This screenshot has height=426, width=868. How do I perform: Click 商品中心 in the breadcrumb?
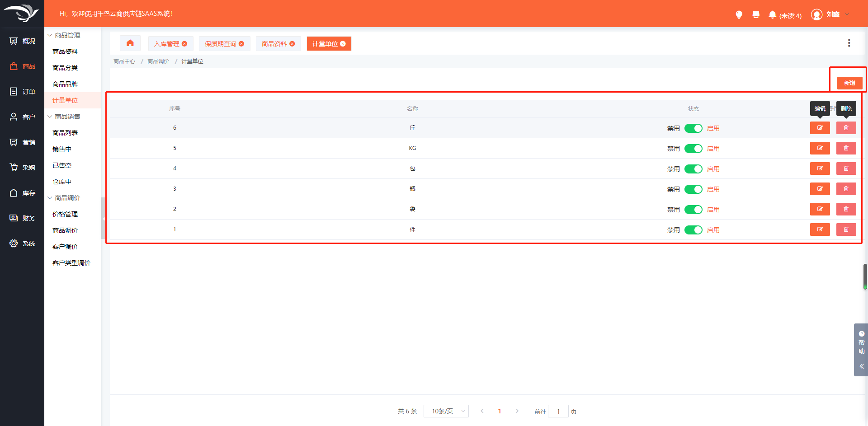click(x=124, y=61)
